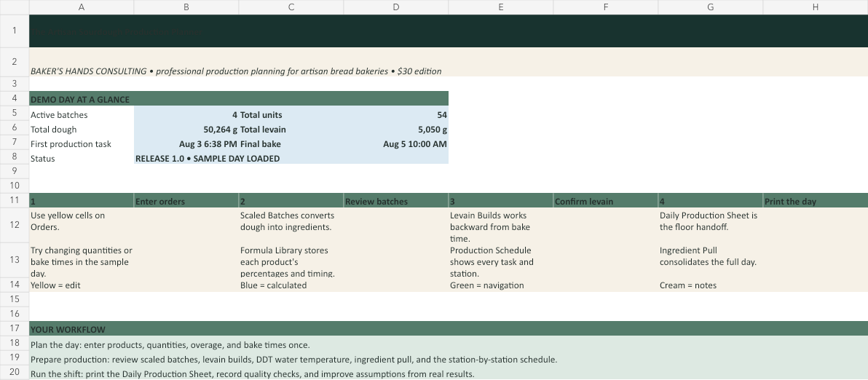This screenshot has width=868, height=380.
Task: Select column E header
Action: tap(501, 7)
